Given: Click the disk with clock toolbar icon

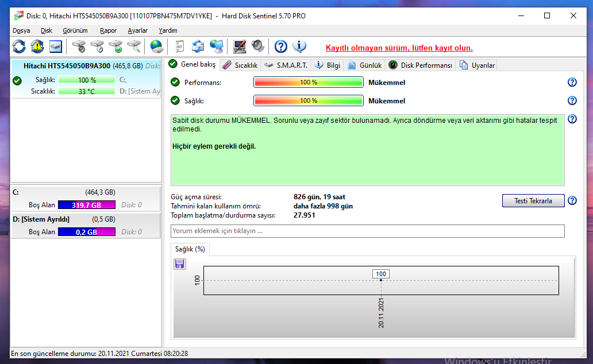Looking at the screenshot, I should coord(97,47).
